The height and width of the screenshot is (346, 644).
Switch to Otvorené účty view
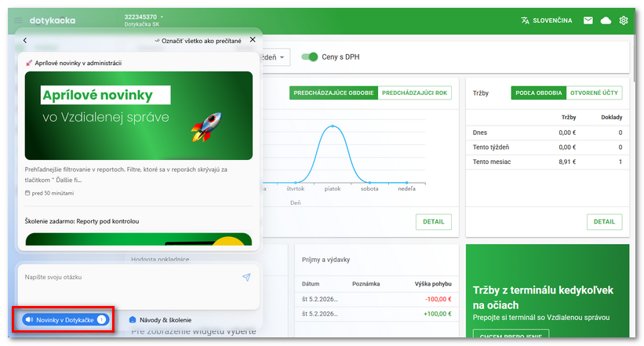point(594,93)
